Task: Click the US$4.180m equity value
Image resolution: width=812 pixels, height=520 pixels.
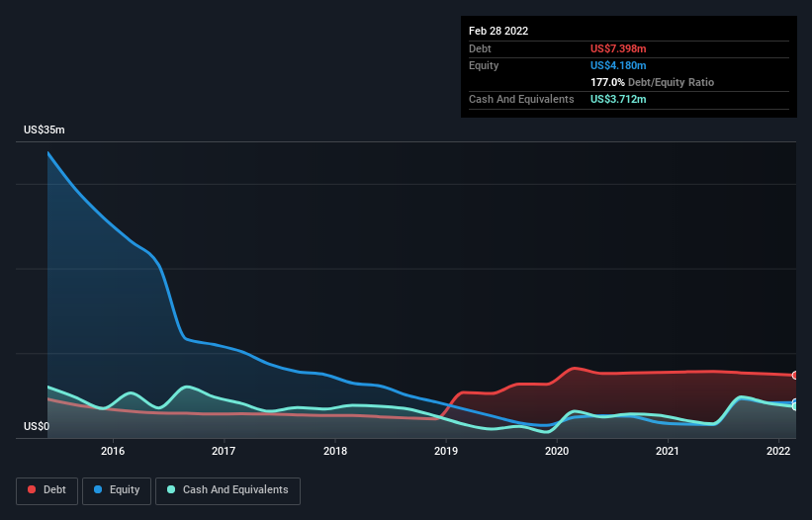Action: [618, 65]
